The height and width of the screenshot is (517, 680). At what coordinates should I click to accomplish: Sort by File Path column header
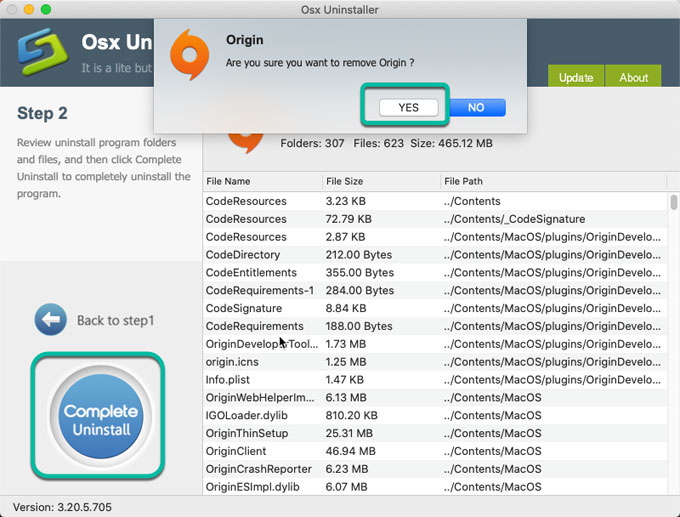coord(553,181)
